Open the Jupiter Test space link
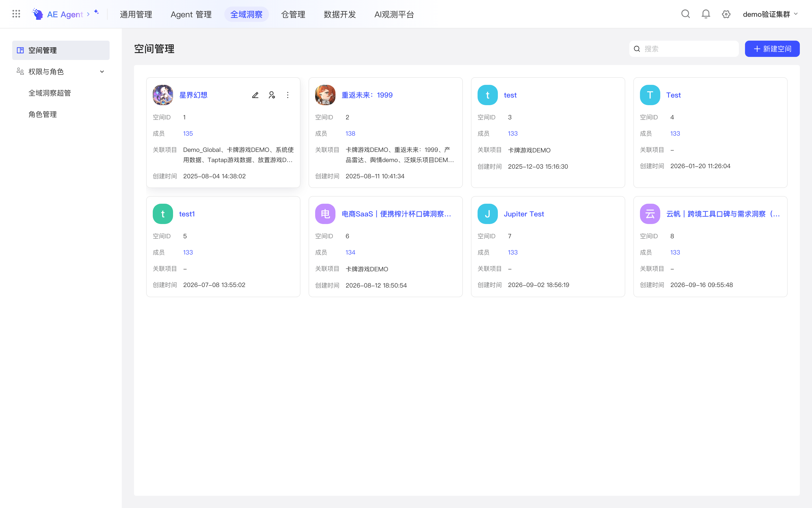 click(524, 214)
